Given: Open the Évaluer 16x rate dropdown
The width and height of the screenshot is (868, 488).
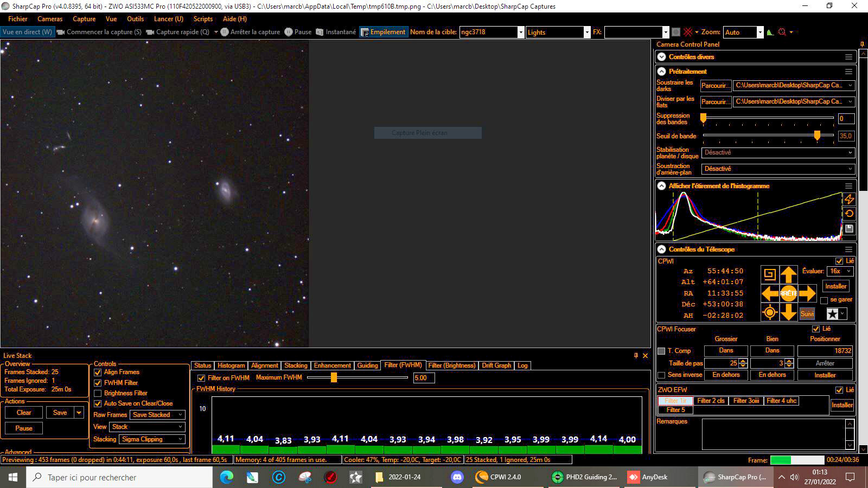Looking at the screenshot, I should 840,271.
